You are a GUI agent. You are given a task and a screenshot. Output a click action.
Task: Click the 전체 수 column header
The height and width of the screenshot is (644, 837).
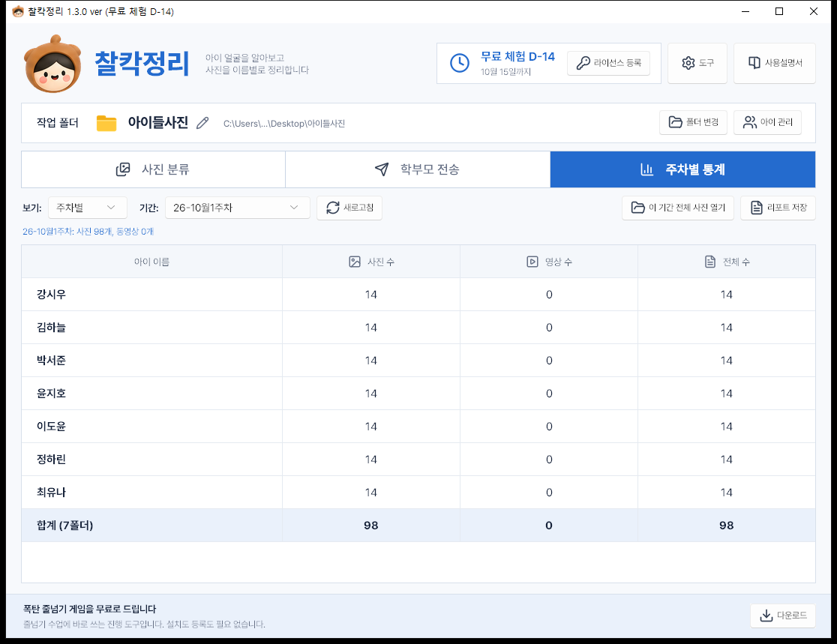click(x=727, y=262)
